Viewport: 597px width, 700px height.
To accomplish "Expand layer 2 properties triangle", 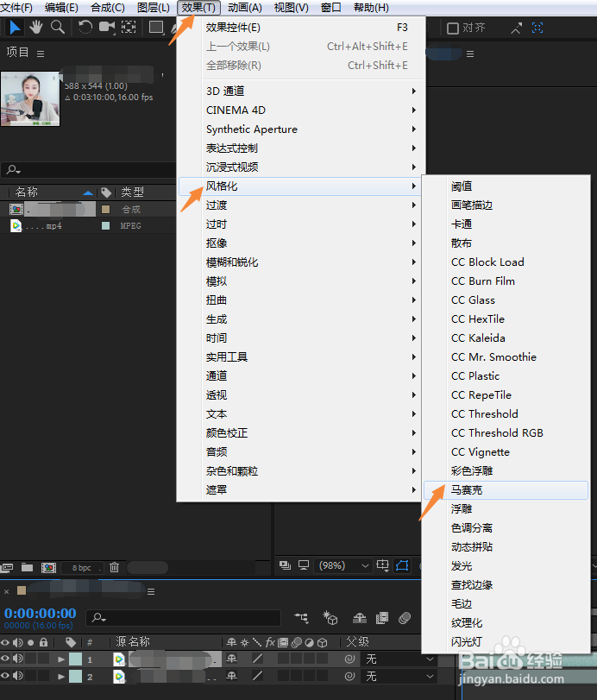I will pyautogui.click(x=61, y=677).
